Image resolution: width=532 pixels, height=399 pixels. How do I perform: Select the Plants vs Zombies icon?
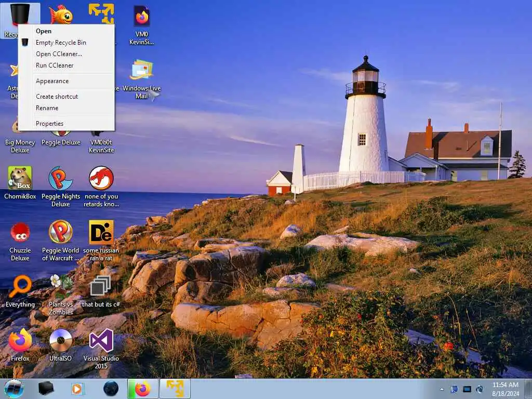click(x=61, y=295)
